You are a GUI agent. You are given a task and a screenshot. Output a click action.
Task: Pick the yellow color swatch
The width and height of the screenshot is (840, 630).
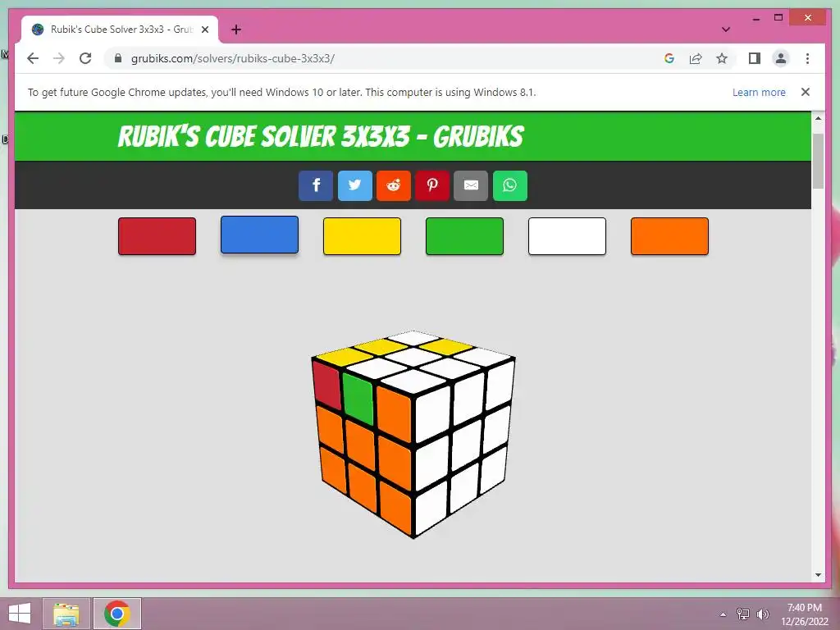(x=362, y=236)
